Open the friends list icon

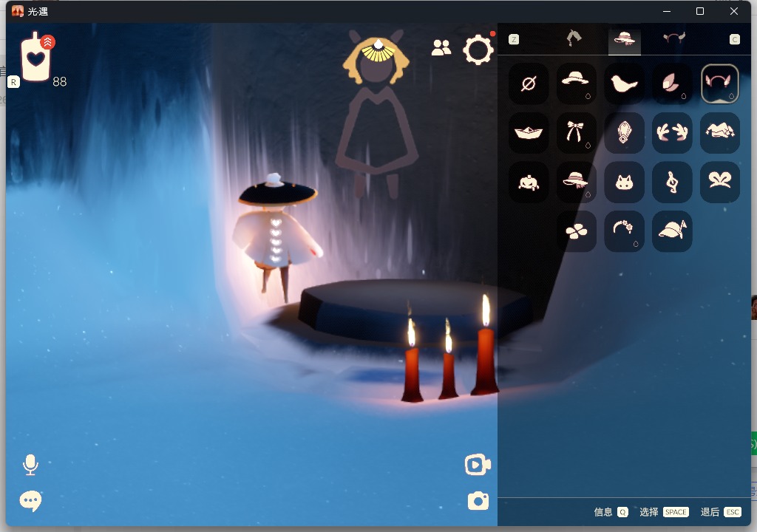441,48
